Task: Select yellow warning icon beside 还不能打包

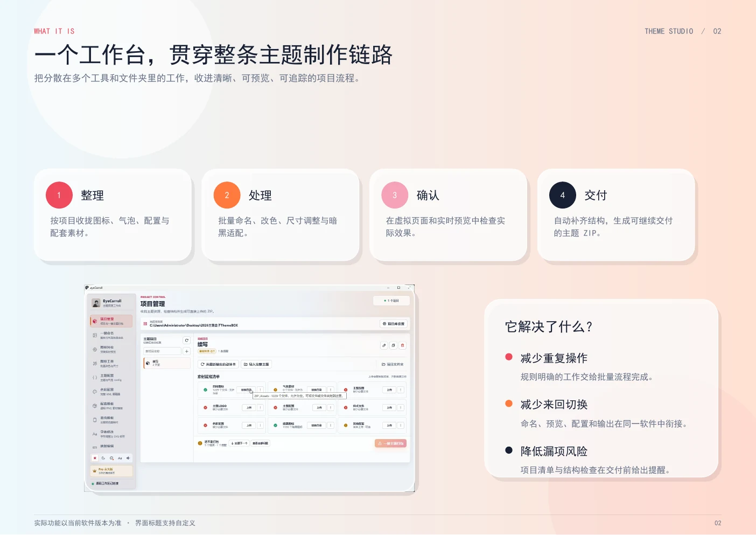Action: coord(200,443)
